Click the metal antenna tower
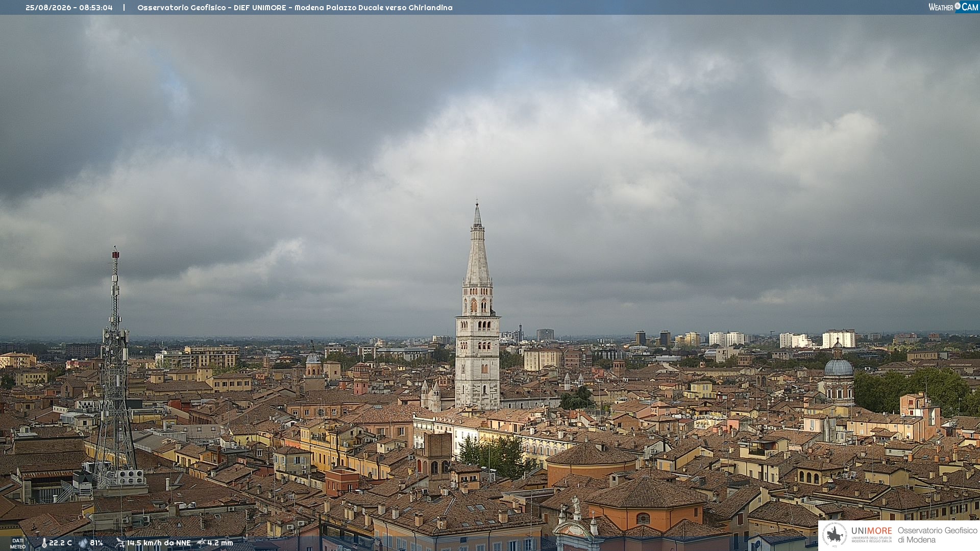The width and height of the screenshot is (980, 551). (x=115, y=367)
